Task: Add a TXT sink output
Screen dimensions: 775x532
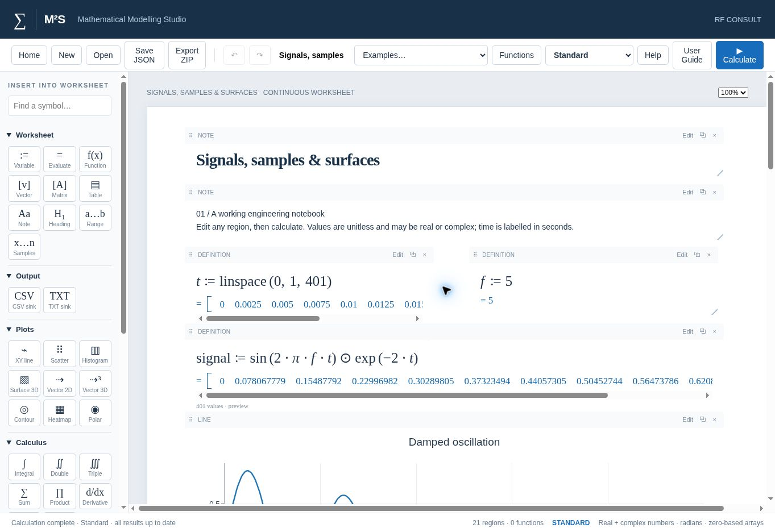Action: tap(60, 300)
